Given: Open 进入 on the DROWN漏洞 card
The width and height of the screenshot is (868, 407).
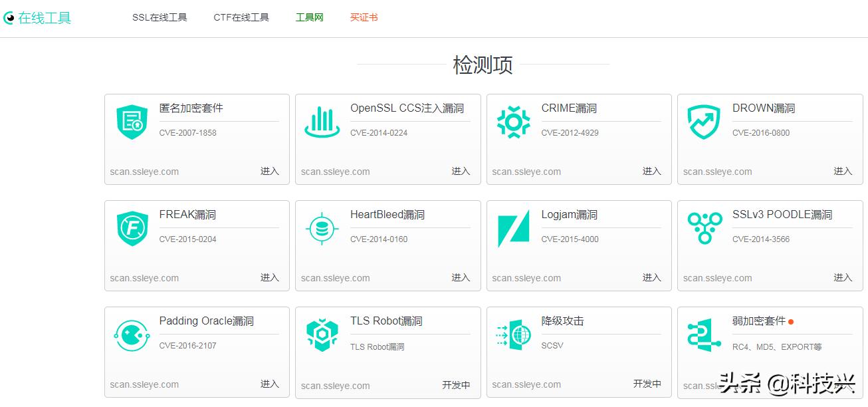Looking at the screenshot, I should pyautogui.click(x=843, y=171).
